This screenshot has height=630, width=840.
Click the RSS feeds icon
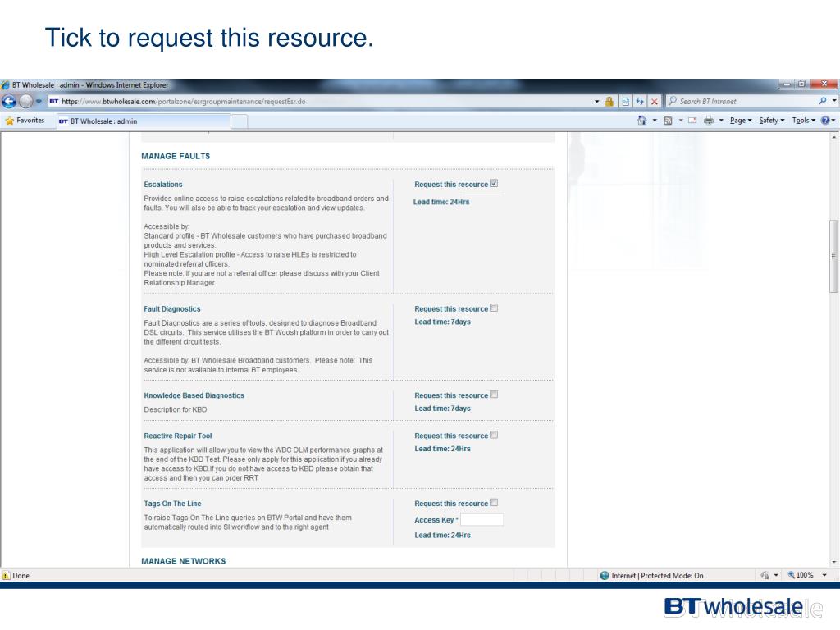(x=668, y=121)
